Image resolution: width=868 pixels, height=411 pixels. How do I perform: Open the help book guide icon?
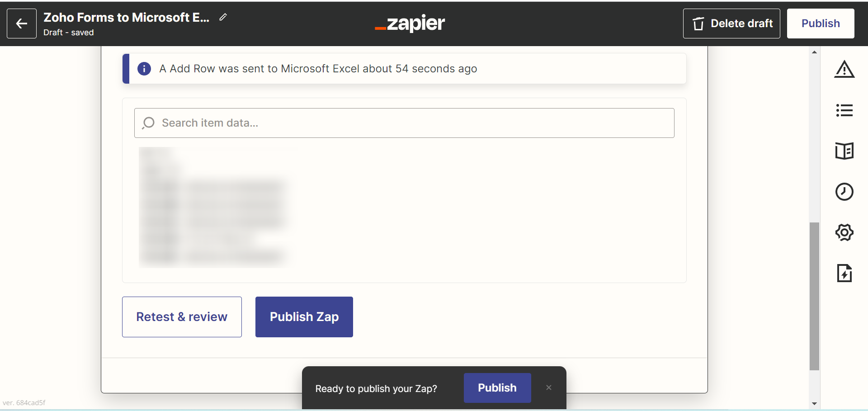[844, 151]
